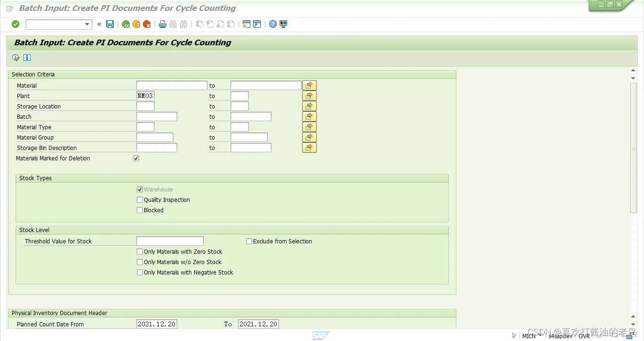The height and width of the screenshot is (341, 644).
Task: Check Only Materials w/o Zero Stock
Action: pos(140,262)
